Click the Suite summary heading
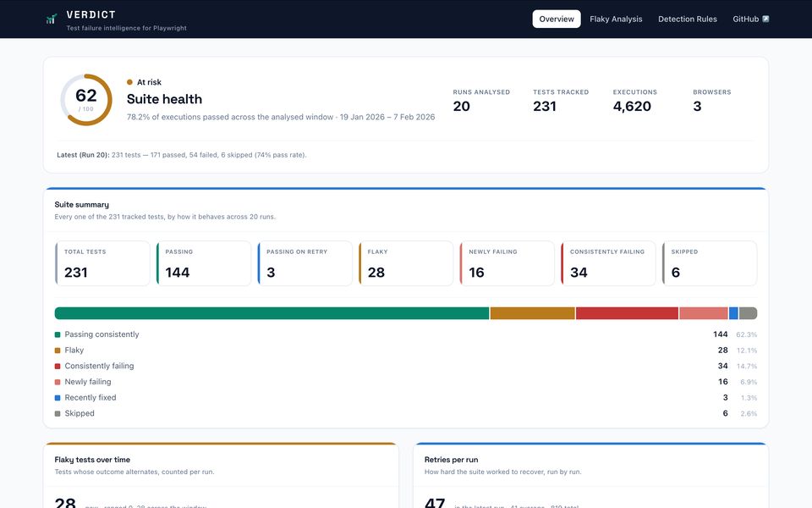Viewport: 812px width, 508px height. click(82, 205)
